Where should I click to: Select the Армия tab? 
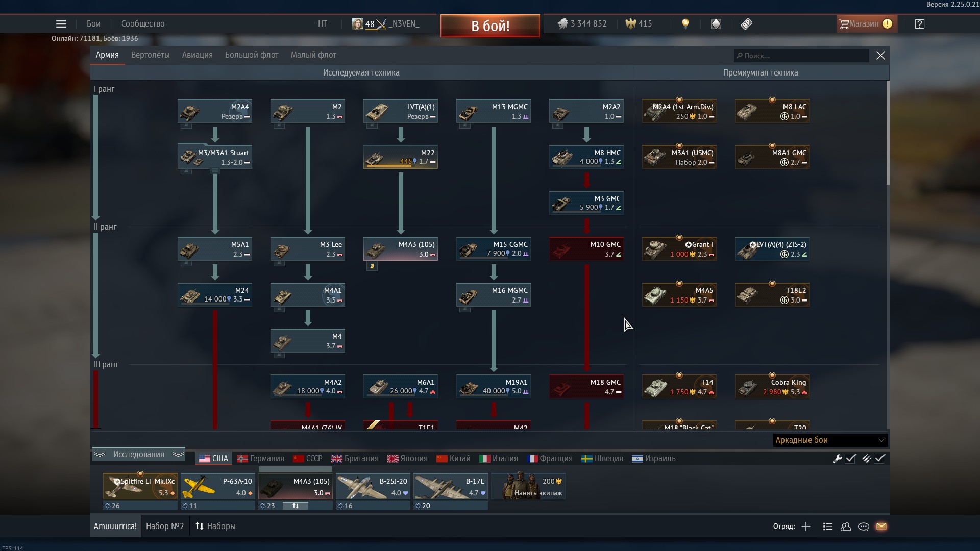click(x=107, y=55)
